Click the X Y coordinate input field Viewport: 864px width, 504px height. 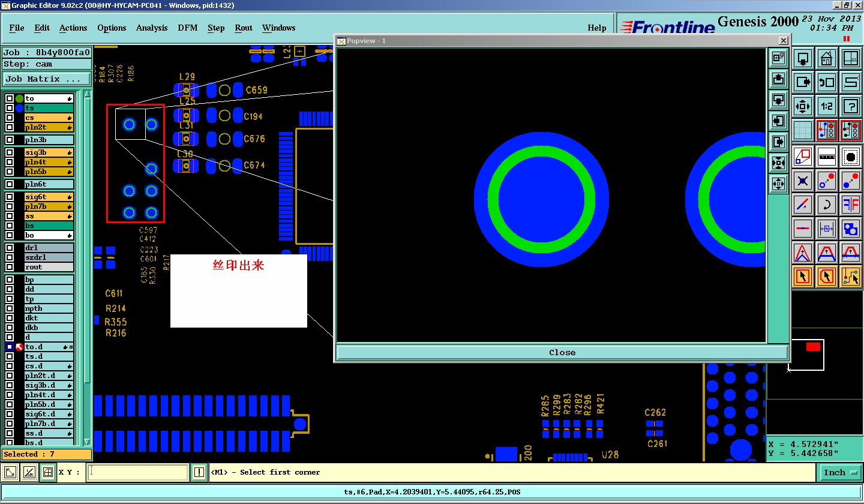click(x=138, y=473)
